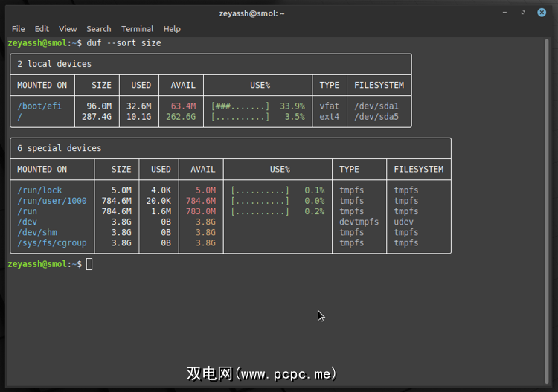558x392 pixels.
Task: Close the terminal window
Action: coord(541,13)
